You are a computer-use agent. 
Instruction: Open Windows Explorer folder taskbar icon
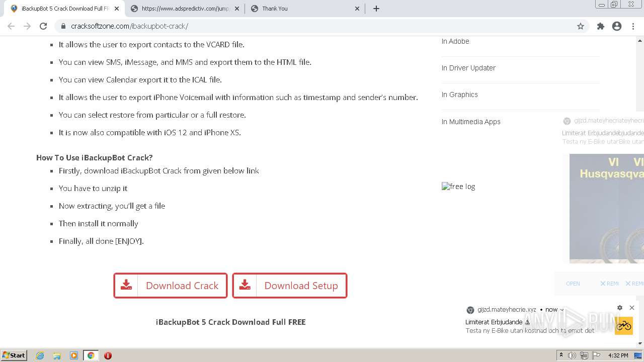click(x=57, y=355)
